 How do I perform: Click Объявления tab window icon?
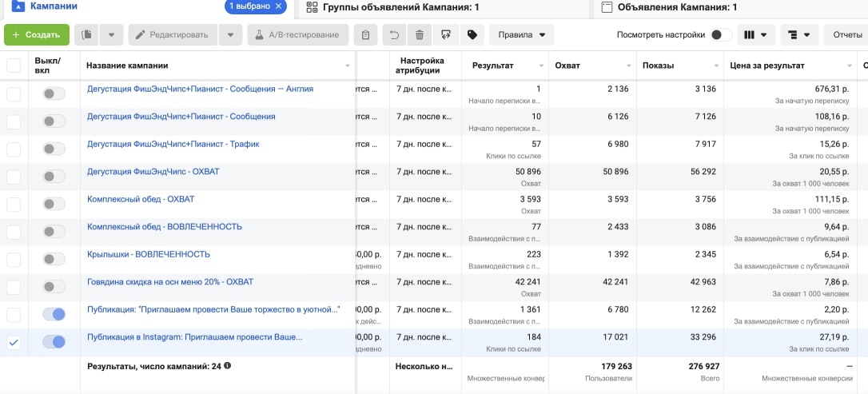pyautogui.click(x=607, y=7)
